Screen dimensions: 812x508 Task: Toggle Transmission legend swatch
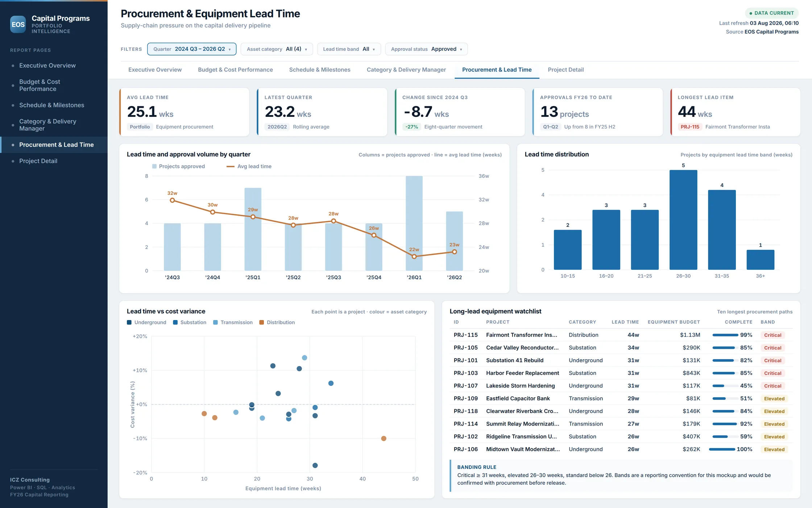coord(215,322)
